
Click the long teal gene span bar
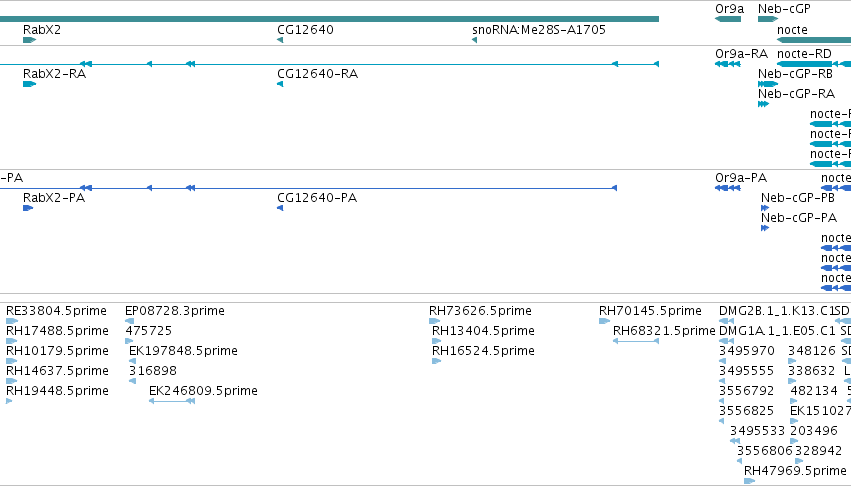tap(329, 19)
